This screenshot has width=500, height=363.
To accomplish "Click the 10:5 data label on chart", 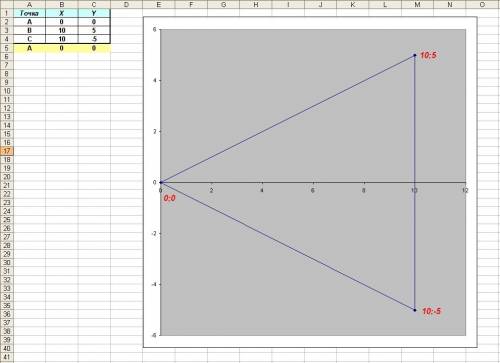I will coord(428,55).
